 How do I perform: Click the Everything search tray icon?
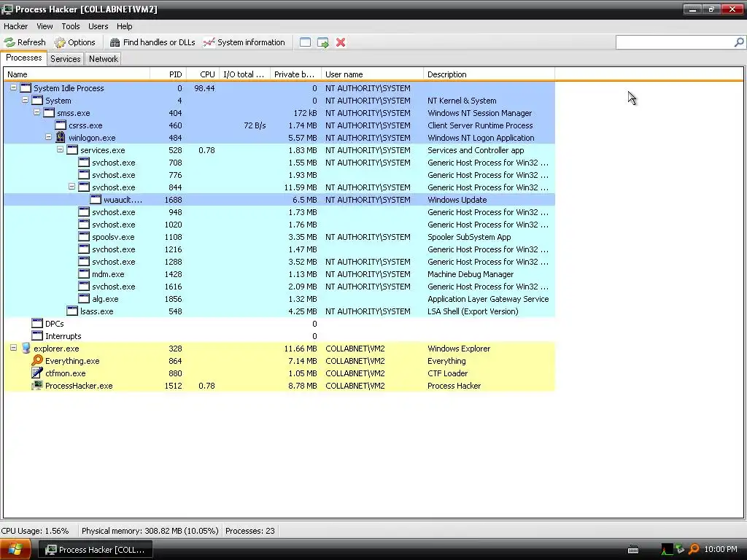coord(694,550)
